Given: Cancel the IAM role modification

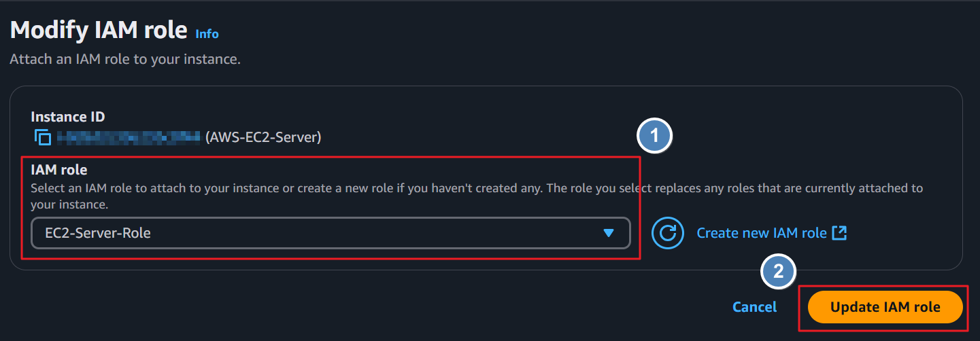Looking at the screenshot, I should click(x=754, y=307).
